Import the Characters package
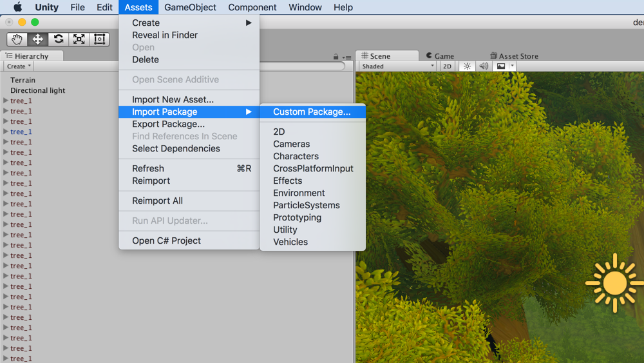Image resolution: width=644 pixels, height=363 pixels. point(312,156)
